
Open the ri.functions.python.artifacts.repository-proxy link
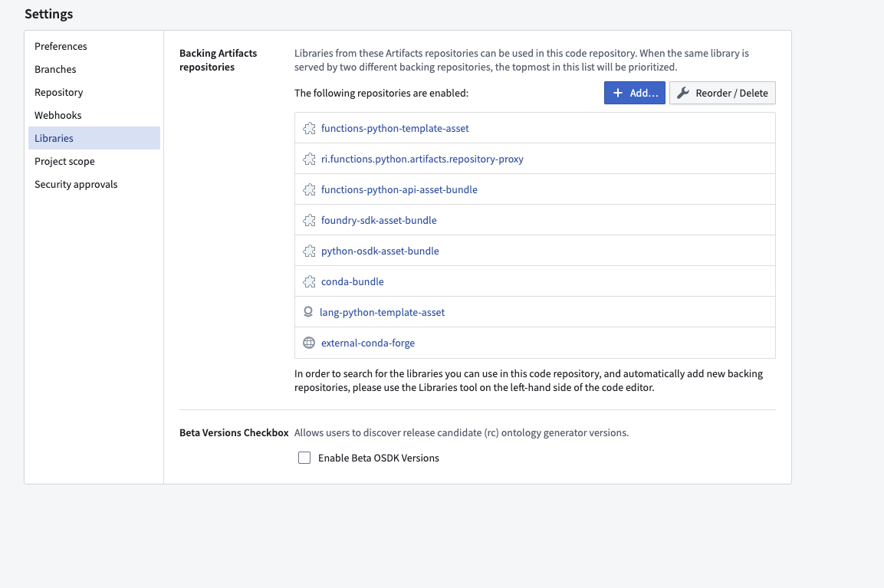pos(422,159)
